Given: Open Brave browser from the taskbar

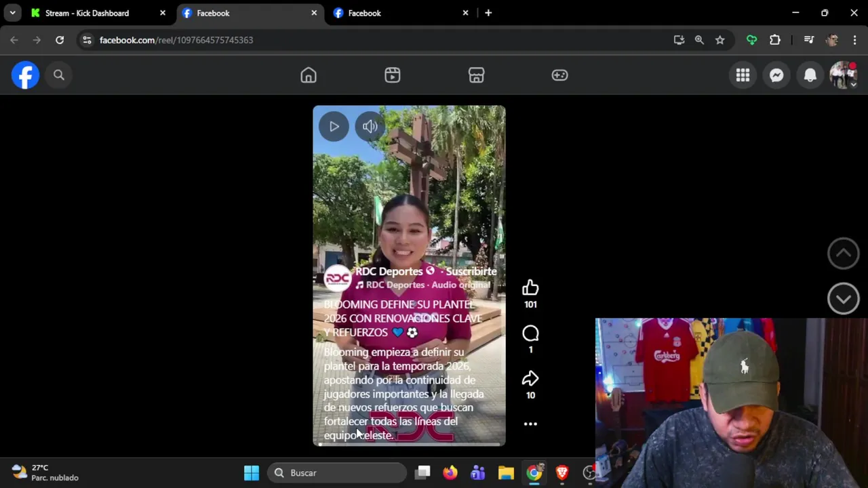Looking at the screenshot, I should pos(562,472).
